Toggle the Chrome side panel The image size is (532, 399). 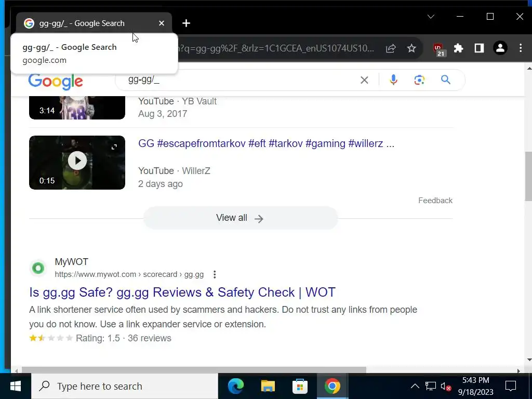point(479,48)
